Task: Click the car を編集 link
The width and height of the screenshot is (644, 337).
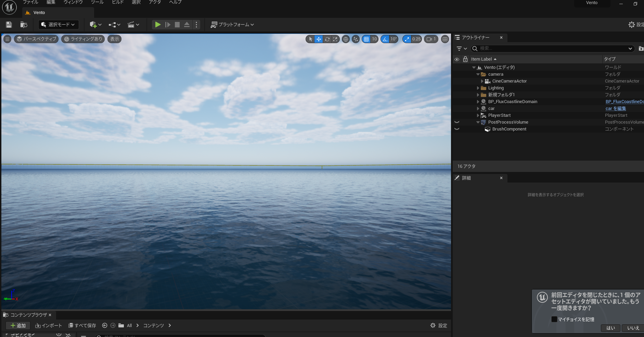Action: pyautogui.click(x=616, y=109)
